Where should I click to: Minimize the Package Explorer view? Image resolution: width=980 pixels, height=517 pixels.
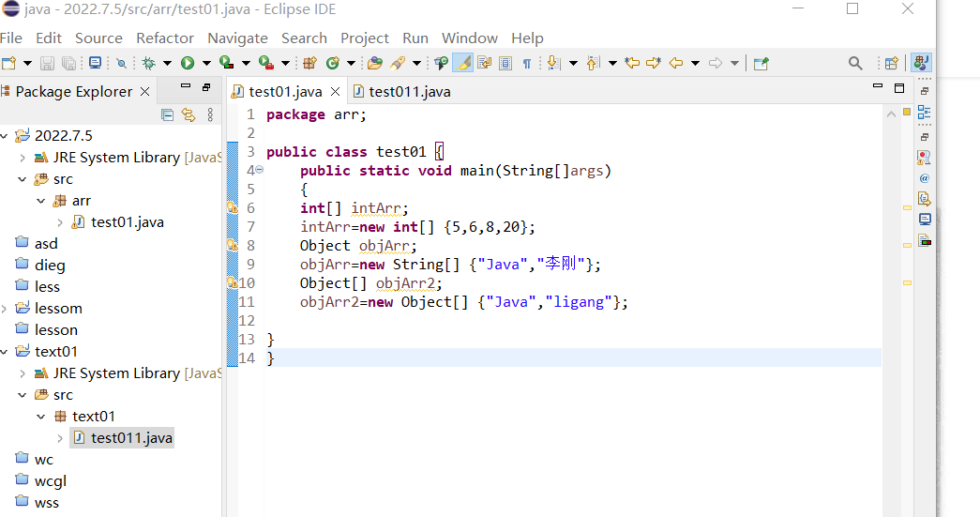(186, 86)
